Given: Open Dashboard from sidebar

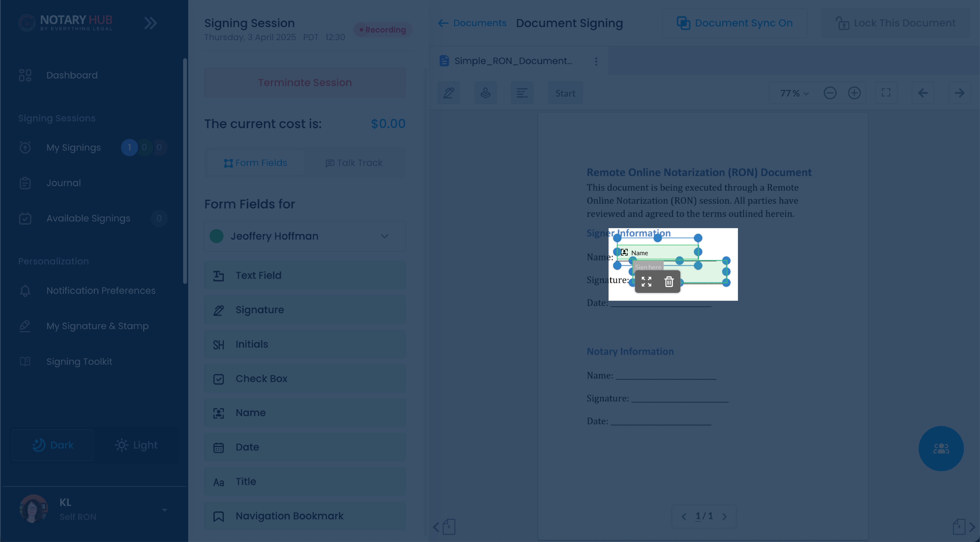Looking at the screenshot, I should (72, 75).
